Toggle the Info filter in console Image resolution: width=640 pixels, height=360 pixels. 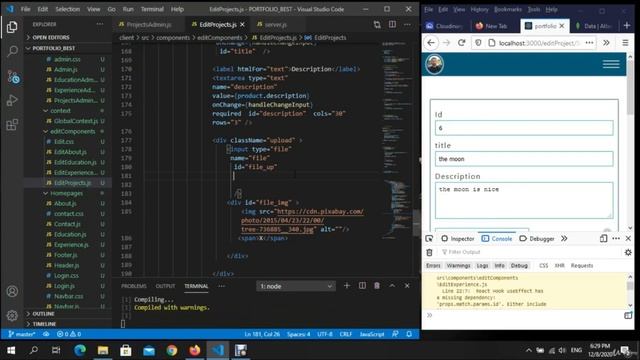coord(499,266)
